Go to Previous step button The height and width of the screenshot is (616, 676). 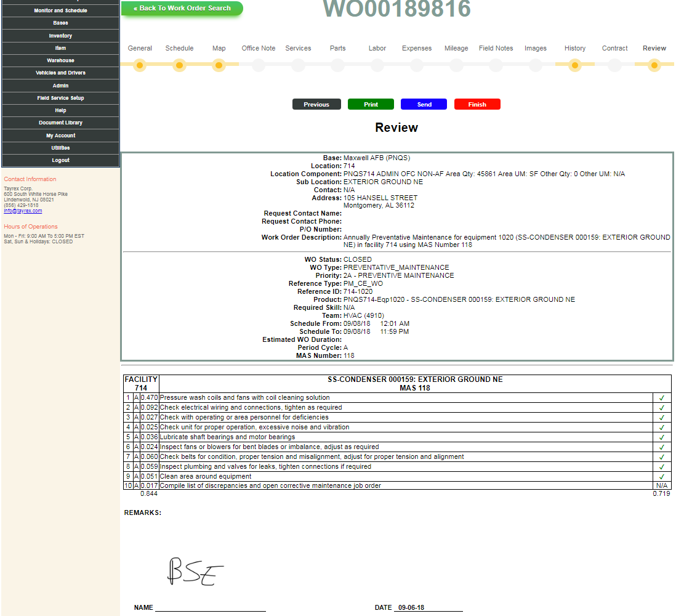(316, 105)
